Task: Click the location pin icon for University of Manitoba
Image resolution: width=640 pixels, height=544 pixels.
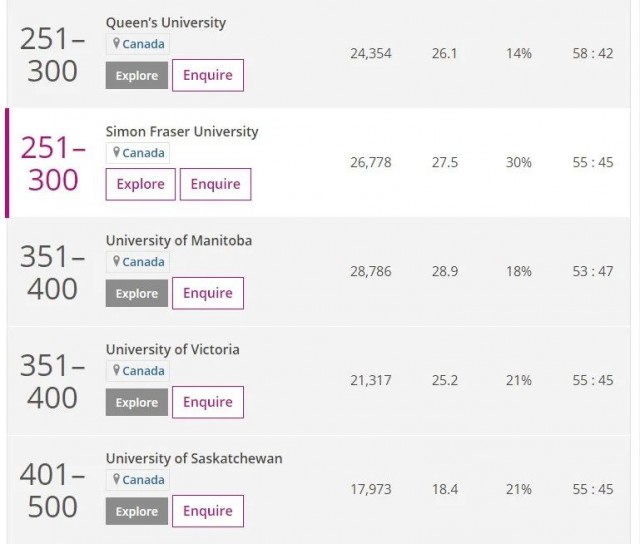Action: 116,261
